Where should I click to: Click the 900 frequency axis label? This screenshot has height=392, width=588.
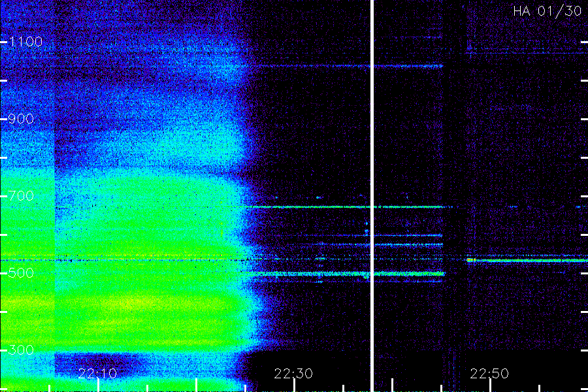(x=21, y=119)
